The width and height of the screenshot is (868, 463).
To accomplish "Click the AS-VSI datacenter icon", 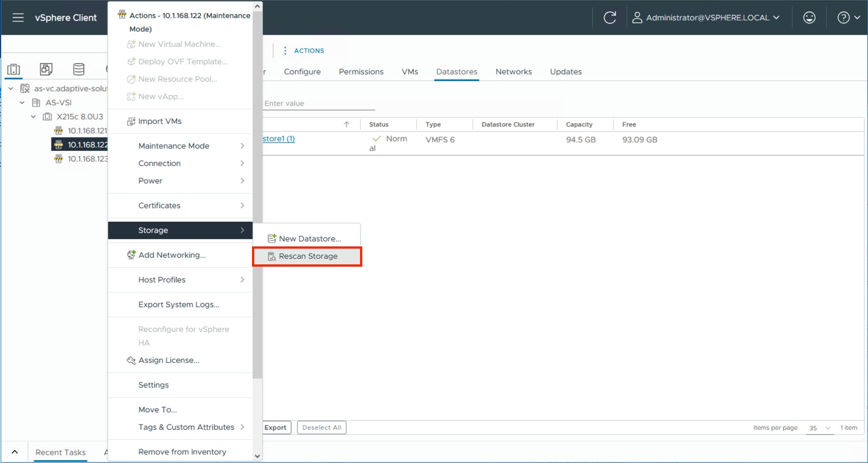I will tap(36, 102).
